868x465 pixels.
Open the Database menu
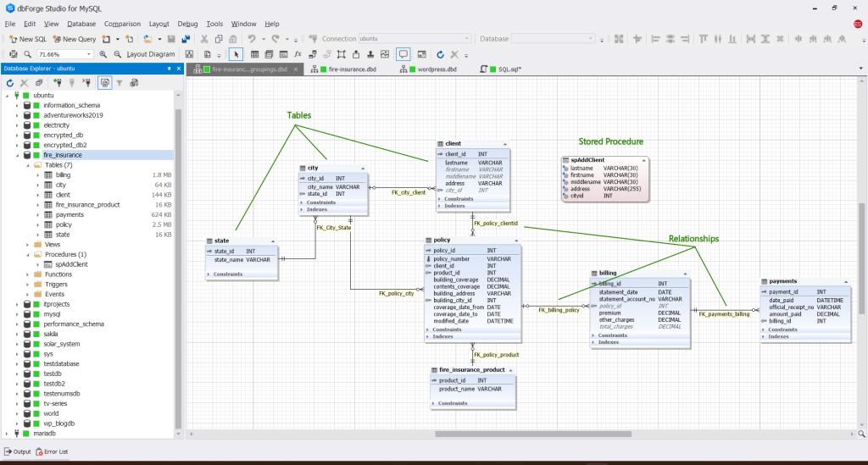(x=81, y=24)
